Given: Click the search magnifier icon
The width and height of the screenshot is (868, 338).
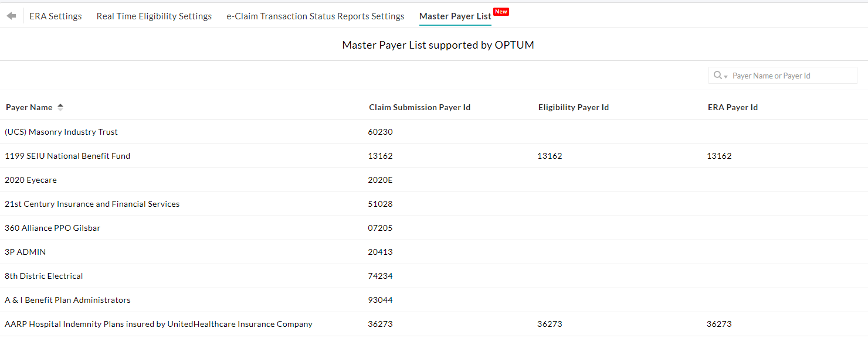Looking at the screenshot, I should (717, 75).
